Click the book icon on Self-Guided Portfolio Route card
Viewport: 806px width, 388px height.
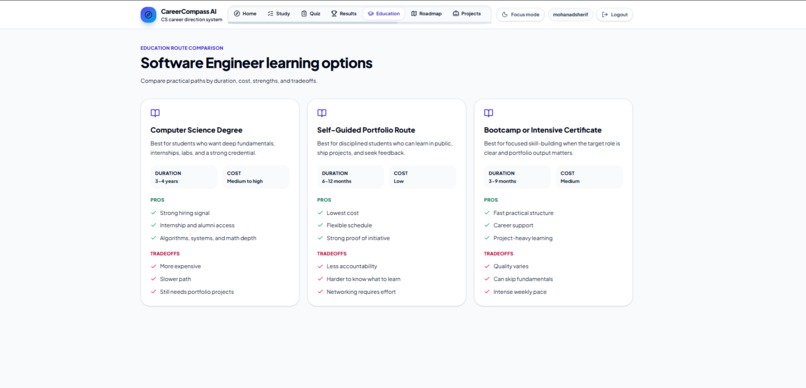(322, 113)
